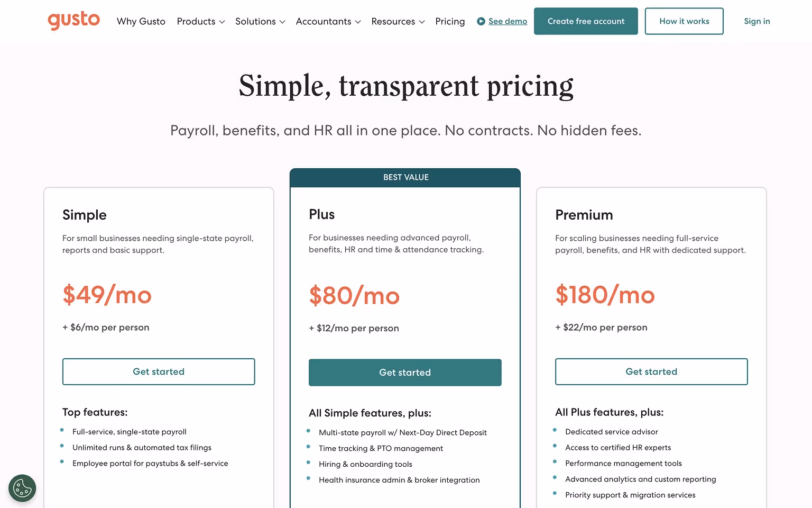The height and width of the screenshot is (508, 812).
Task: Click the $80/mo Plus price
Action: click(354, 296)
